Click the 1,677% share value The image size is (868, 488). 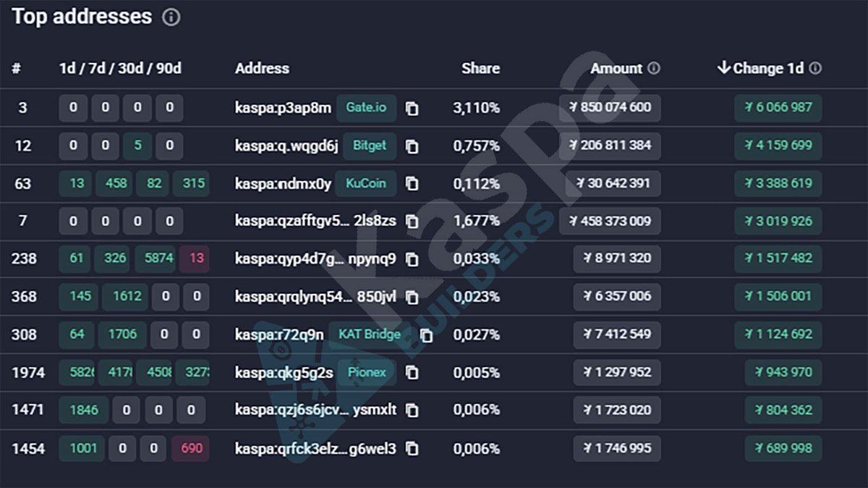(476, 221)
